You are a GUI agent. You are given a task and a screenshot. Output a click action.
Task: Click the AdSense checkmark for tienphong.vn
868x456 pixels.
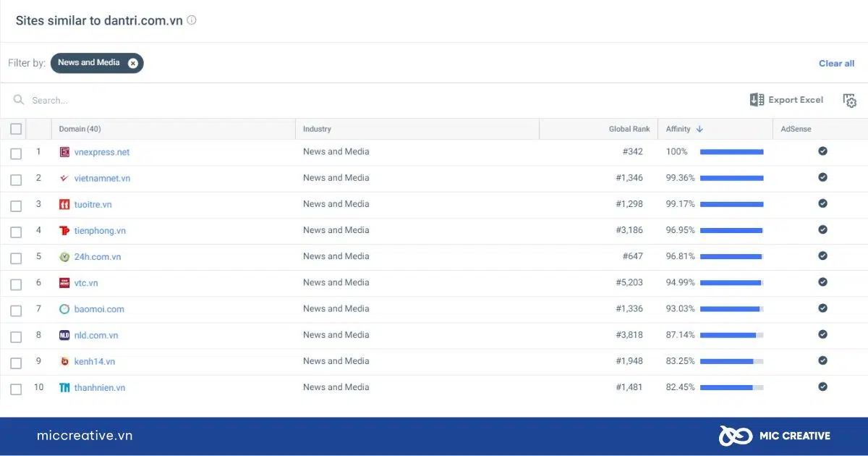coord(822,229)
